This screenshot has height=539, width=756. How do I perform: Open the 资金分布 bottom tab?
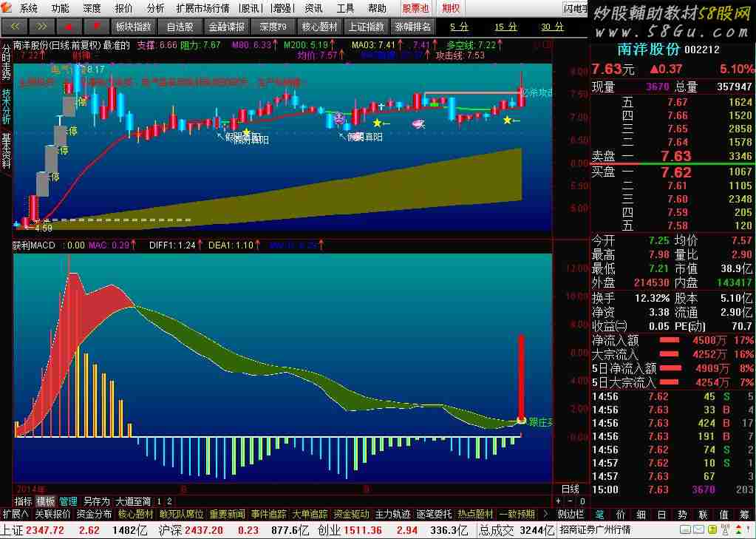tap(94, 515)
